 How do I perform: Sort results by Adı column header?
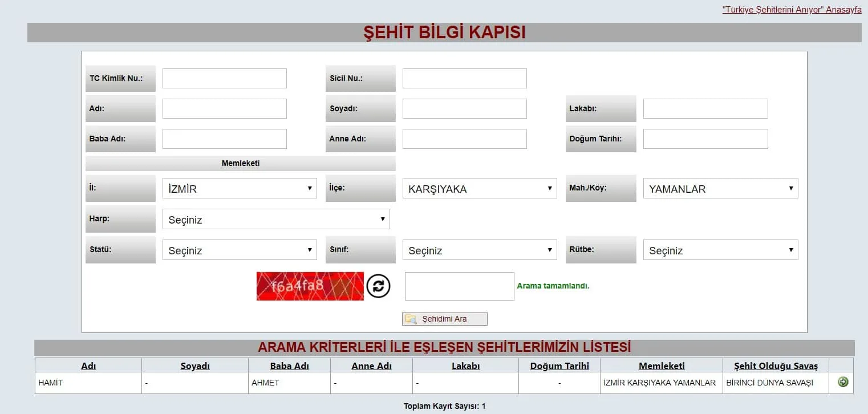click(88, 366)
